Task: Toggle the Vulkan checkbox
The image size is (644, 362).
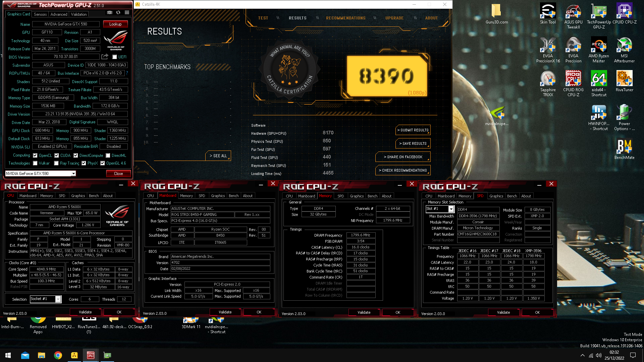Action: pos(35,163)
